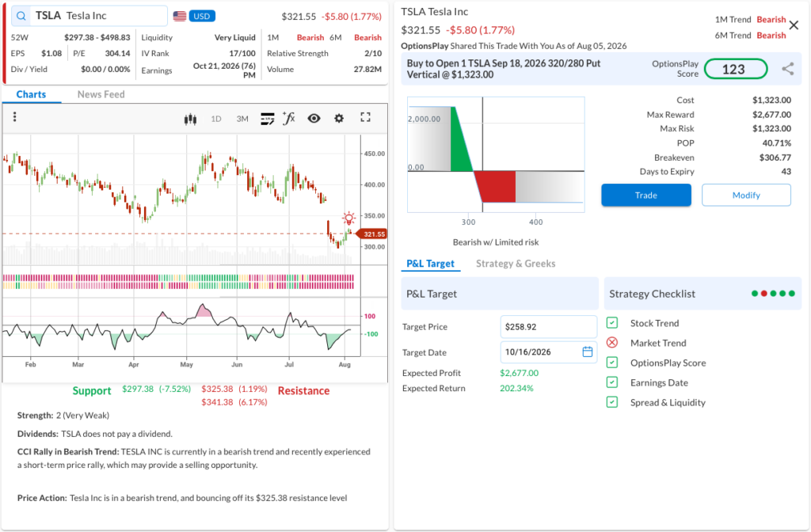Click the share trade icon
Viewport: 811px width, 532px height.
click(x=788, y=69)
